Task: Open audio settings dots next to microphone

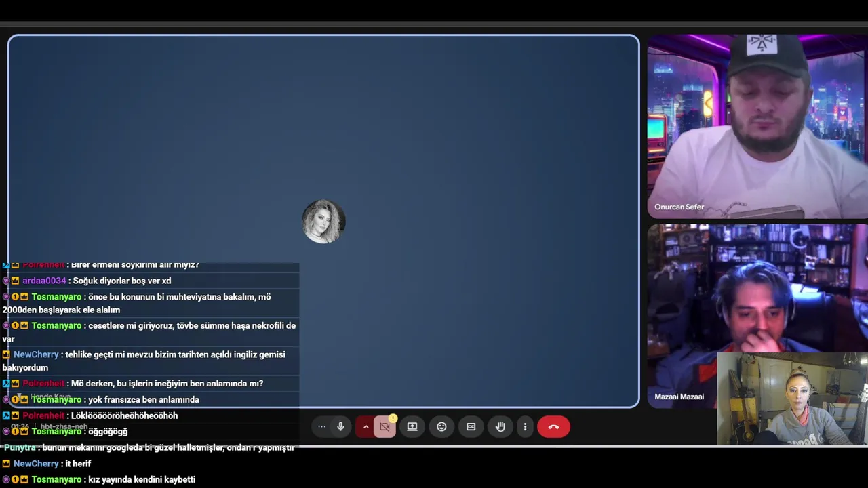Action: pyautogui.click(x=321, y=427)
